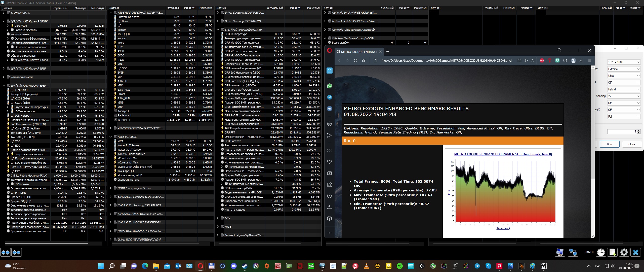Click the AdBlock Plus extension icon
The image size is (644, 272).
point(542,60)
